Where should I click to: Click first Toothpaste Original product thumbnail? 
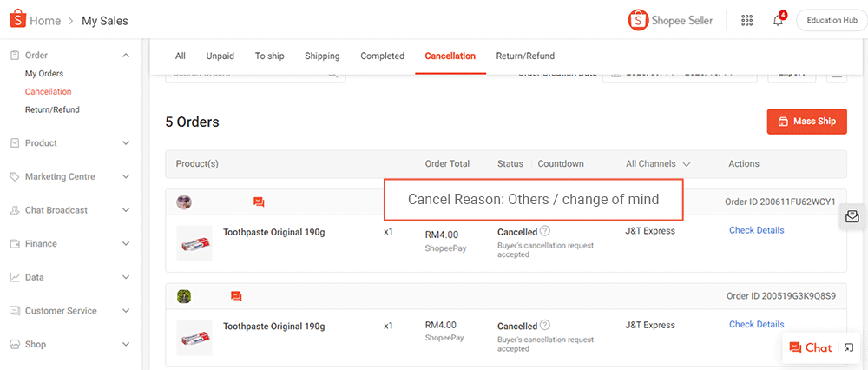(x=194, y=244)
